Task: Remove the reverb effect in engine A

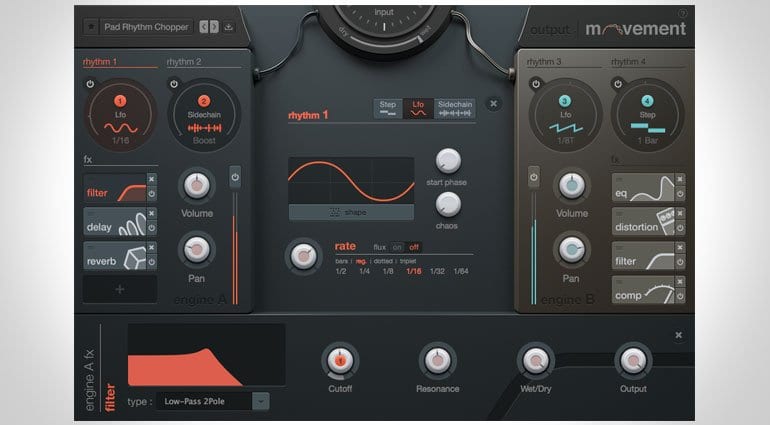Action: (152, 247)
